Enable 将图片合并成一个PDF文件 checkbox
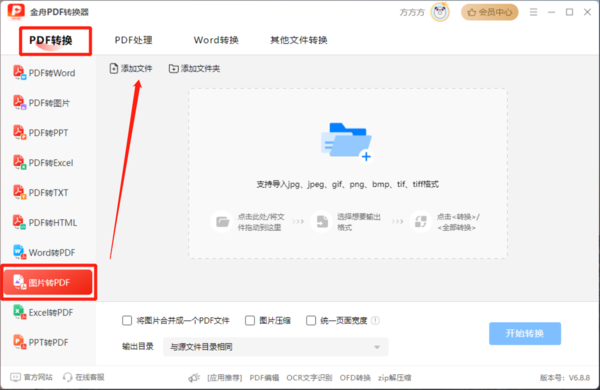 pos(127,320)
